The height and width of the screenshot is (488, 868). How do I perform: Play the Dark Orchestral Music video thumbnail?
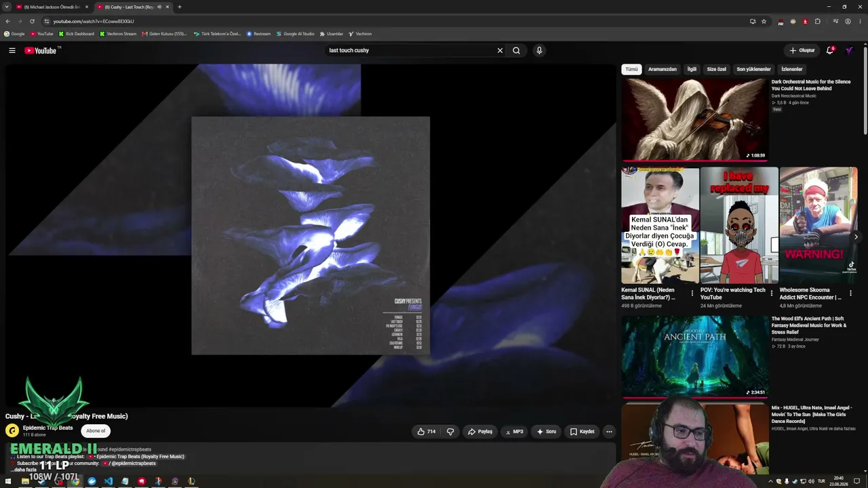(695, 119)
